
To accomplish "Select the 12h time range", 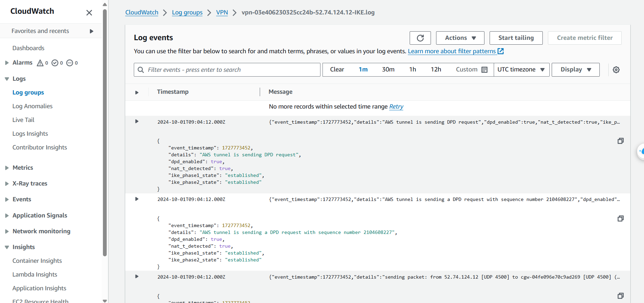I will pos(436,70).
